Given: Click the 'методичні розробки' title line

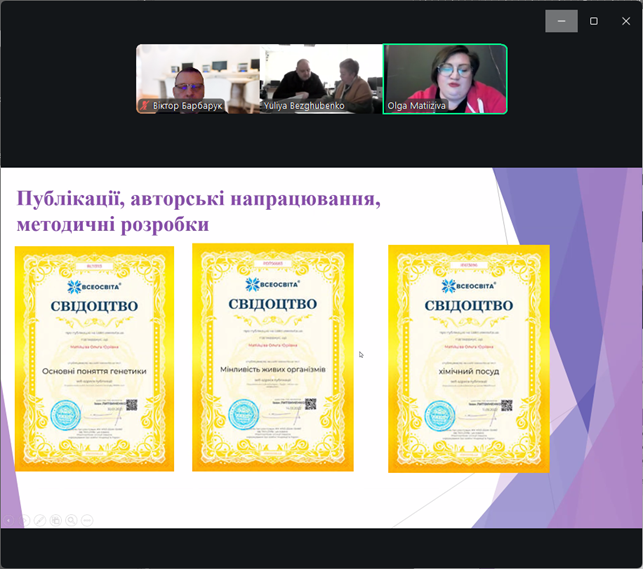Looking at the screenshot, I should click(x=113, y=224).
